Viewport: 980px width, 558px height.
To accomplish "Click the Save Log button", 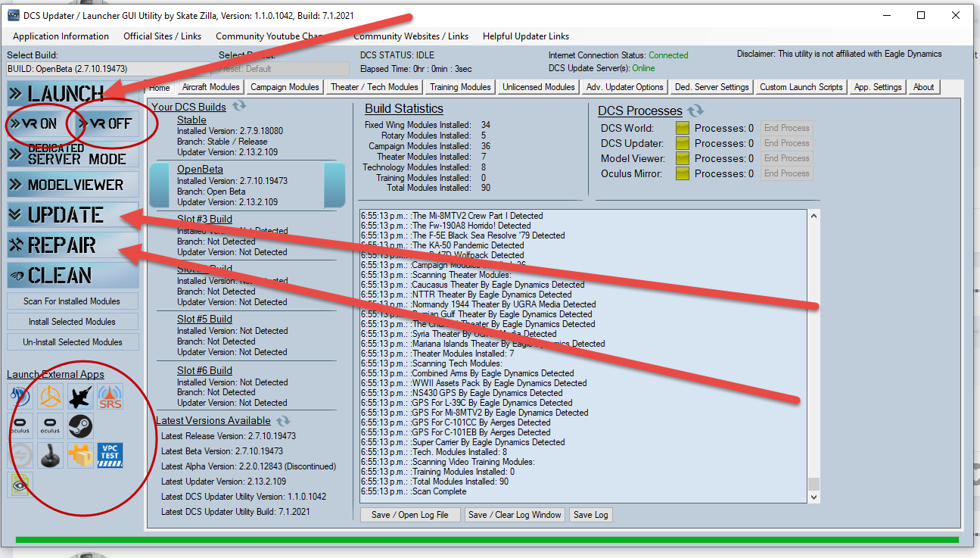I will coord(590,515).
